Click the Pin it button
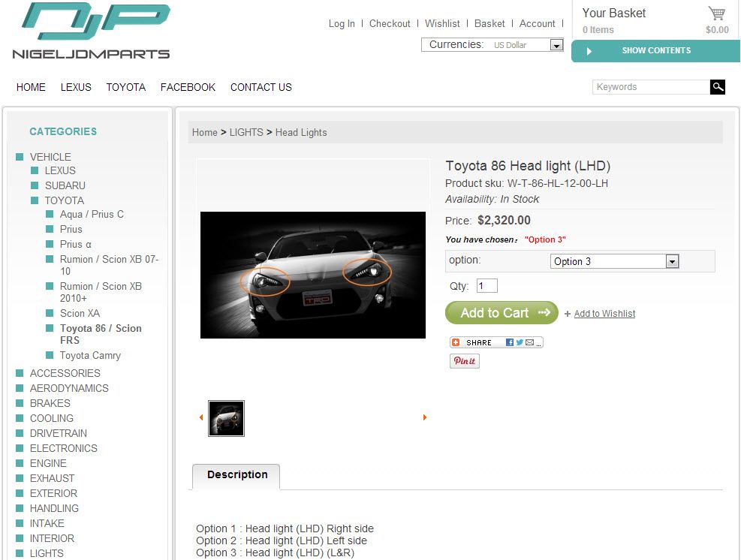 point(464,361)
